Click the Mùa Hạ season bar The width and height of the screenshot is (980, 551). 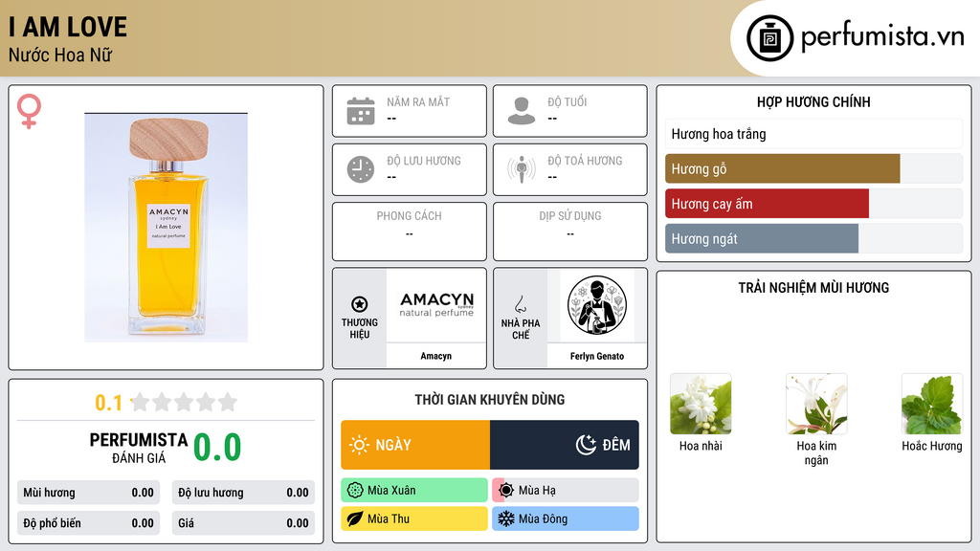tap(566, 491)
